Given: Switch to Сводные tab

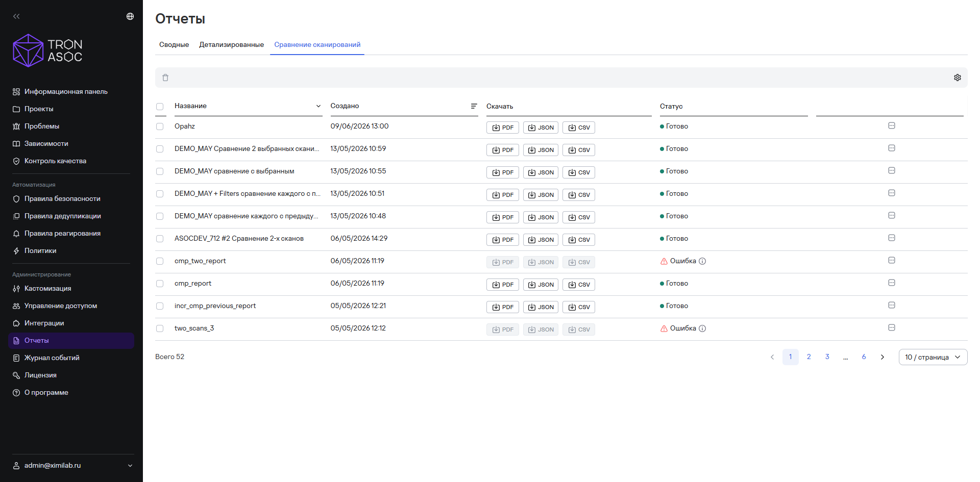Looking at the screenshot, I should click(174, 45).
